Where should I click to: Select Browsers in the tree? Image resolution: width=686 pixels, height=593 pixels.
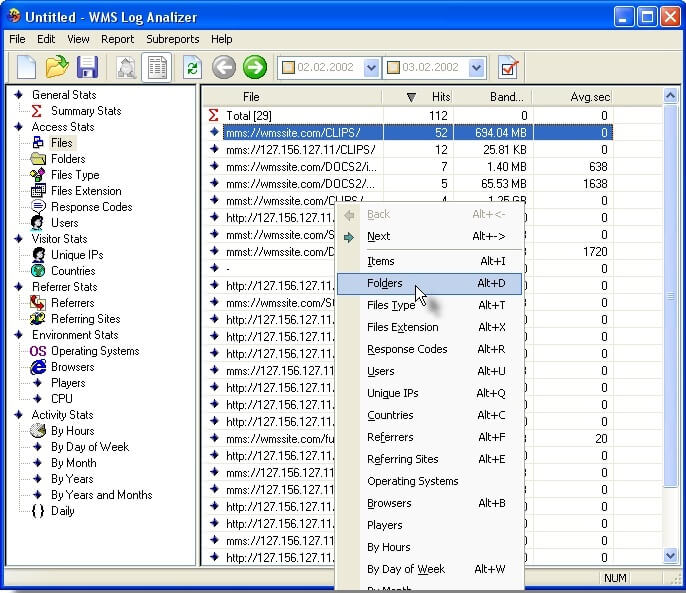(73, 367)
